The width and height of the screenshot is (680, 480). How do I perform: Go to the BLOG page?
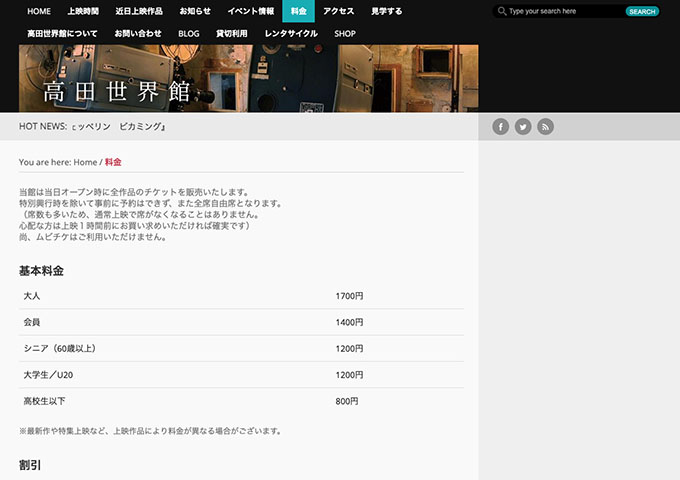pyautogui.click(x=188, y=33)
